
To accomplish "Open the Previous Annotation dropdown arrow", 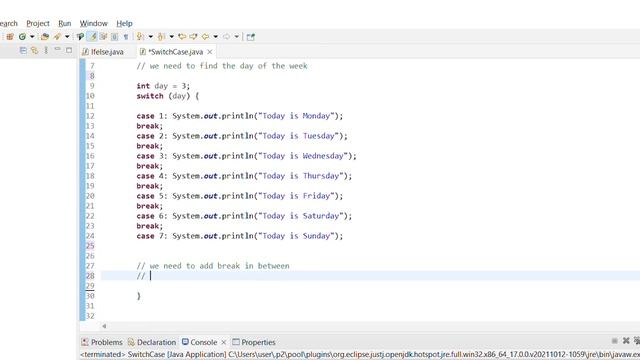I will click(x=172, y=37).
